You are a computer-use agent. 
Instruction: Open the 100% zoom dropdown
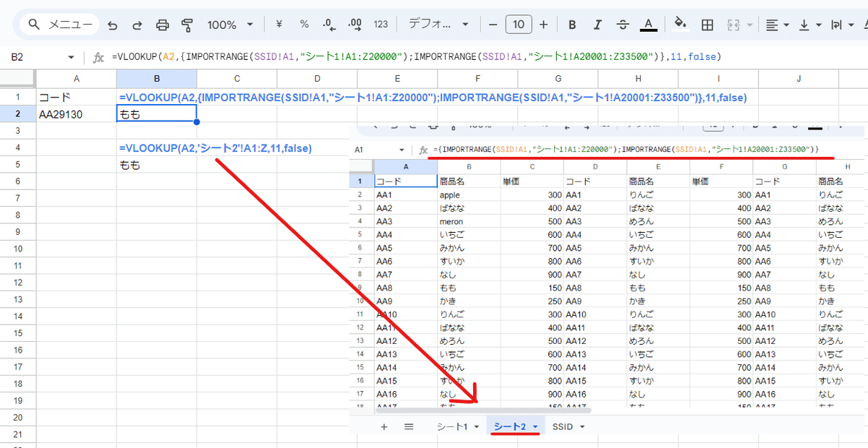point(230,25)
